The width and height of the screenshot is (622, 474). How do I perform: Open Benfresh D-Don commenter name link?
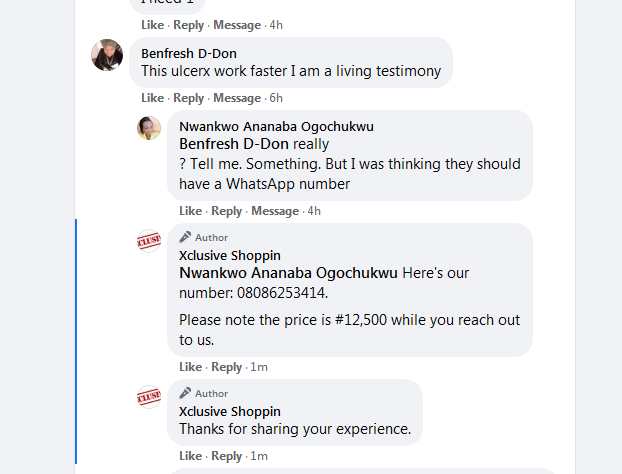tap(188, 53)
